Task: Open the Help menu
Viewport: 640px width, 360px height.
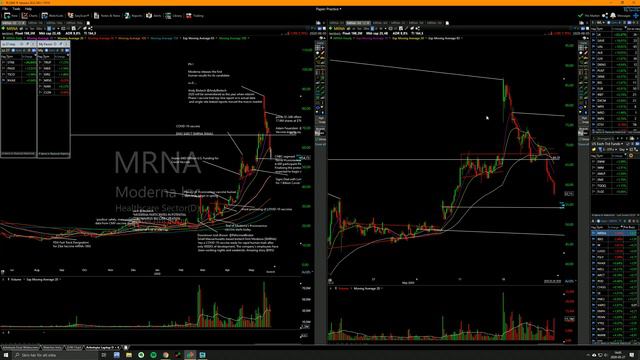Action: point(28,9)
